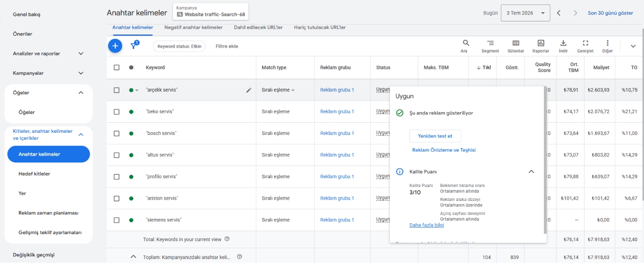Expand Kampanyalar sidebar section
Viewport: 644px width, 263px height.
pos(80,73)
